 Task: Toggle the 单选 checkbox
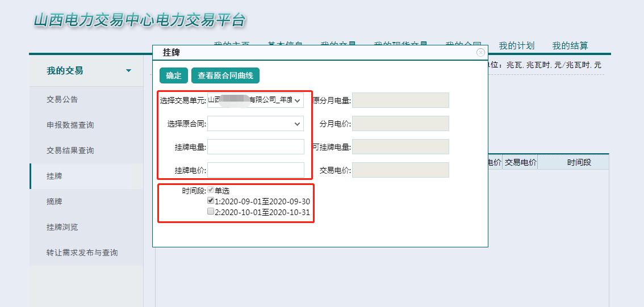211,191
